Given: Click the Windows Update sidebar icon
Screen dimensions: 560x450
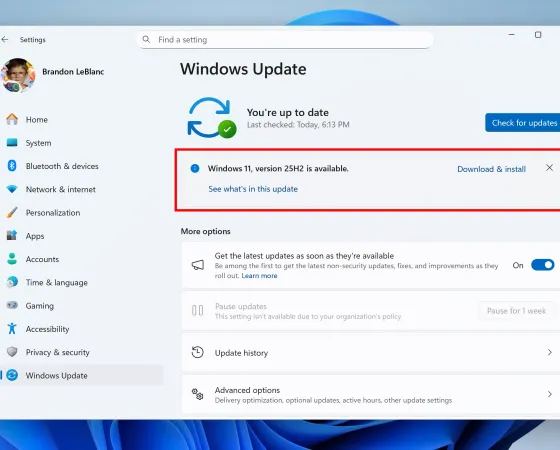Looking at the screenshot, I should coord(12,375).
